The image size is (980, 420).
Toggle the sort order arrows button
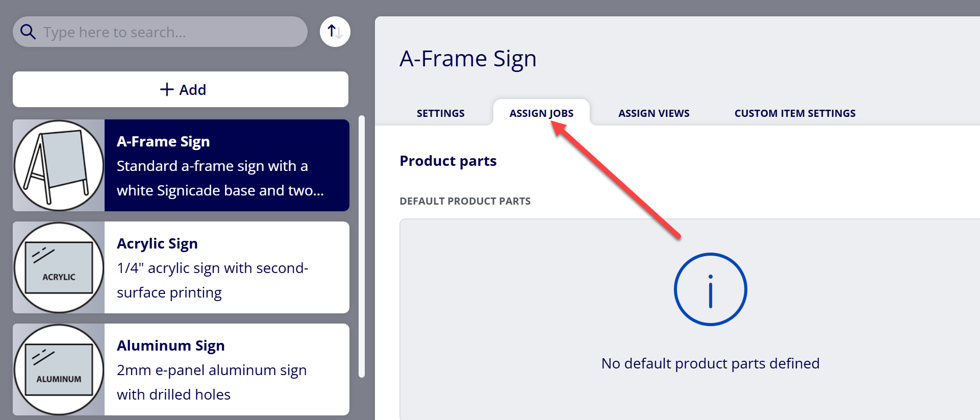pos(335,32)
